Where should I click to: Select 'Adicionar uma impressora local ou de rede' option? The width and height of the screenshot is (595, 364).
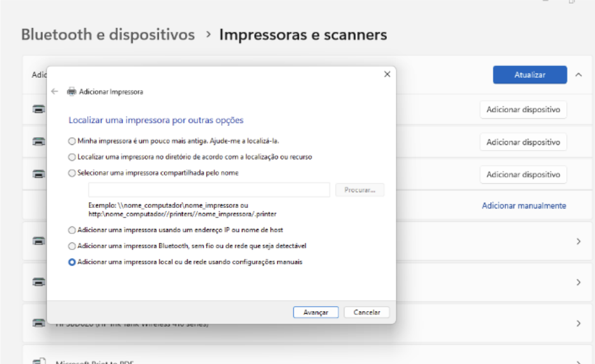72,262
